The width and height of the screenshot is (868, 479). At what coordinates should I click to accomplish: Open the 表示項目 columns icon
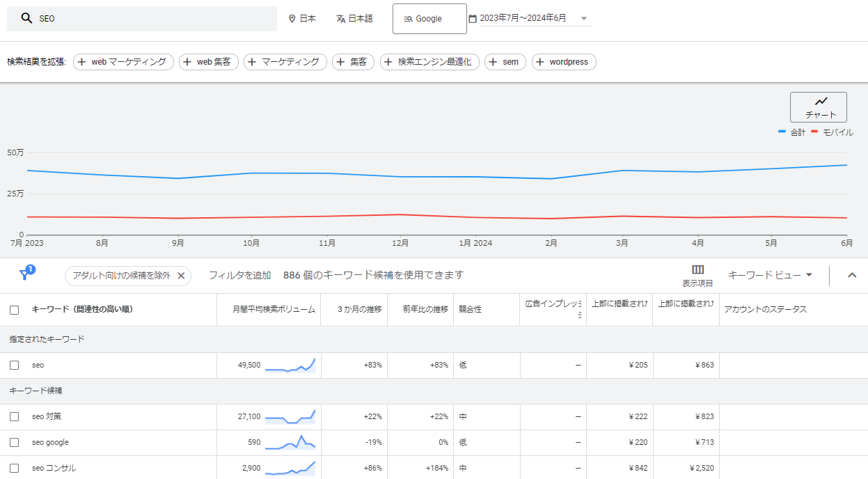697,270
